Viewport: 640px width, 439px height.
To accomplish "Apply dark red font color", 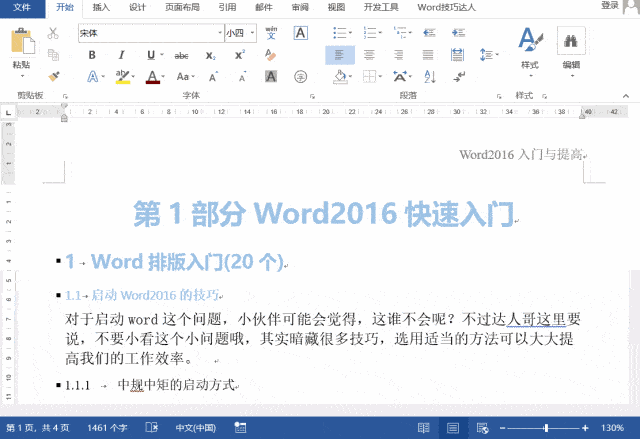I will [153, 77].
